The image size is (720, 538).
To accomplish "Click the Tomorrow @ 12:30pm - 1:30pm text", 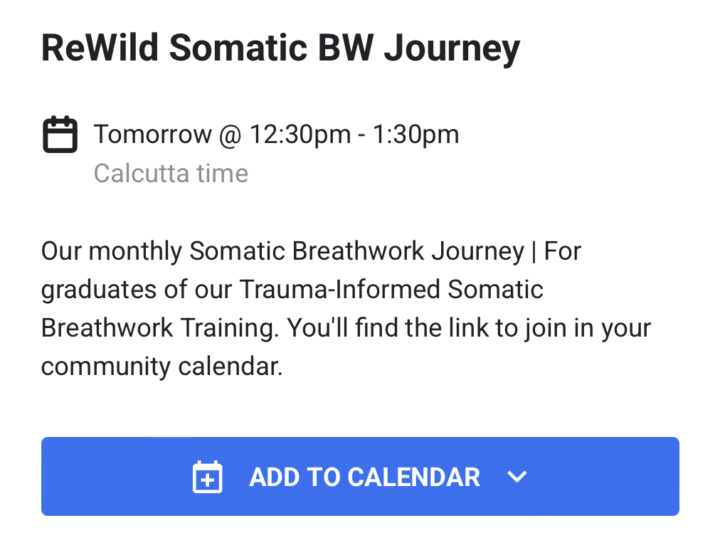I will click(x=276, y=134).
